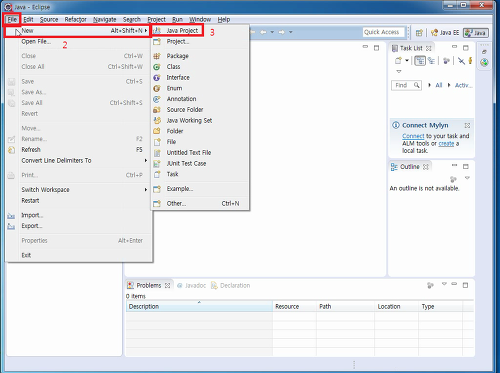The image size is (500, 373).
Task: Select Interface icon entry in submenu
Action: click(200, 77)
